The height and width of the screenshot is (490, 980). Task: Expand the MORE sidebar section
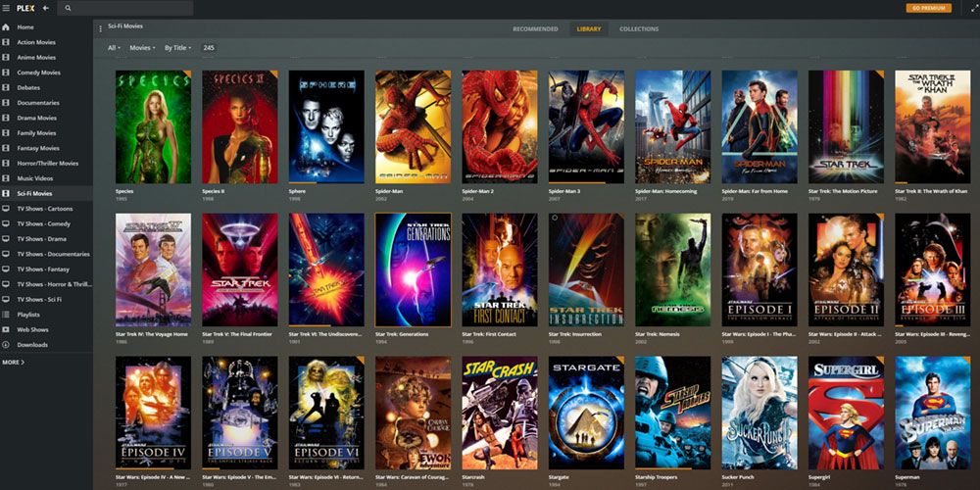click(x=13, y=363)
